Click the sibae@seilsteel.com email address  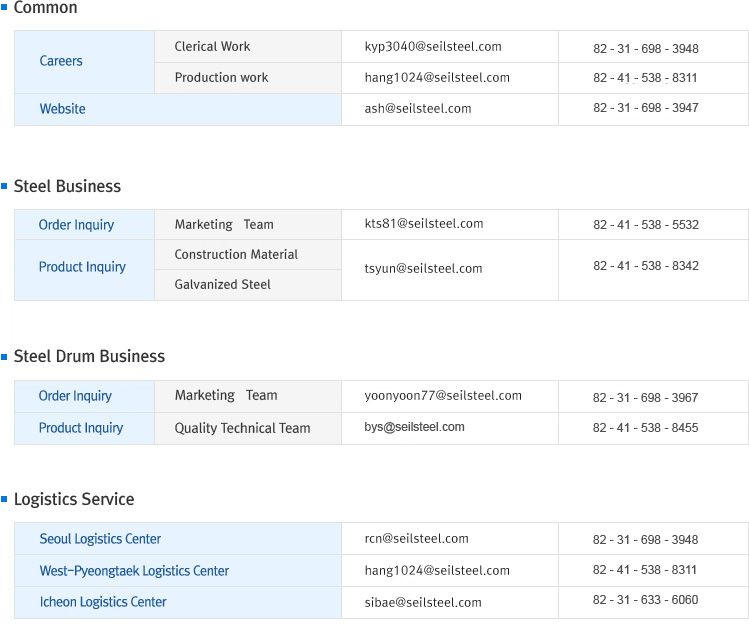pos(423,603)
